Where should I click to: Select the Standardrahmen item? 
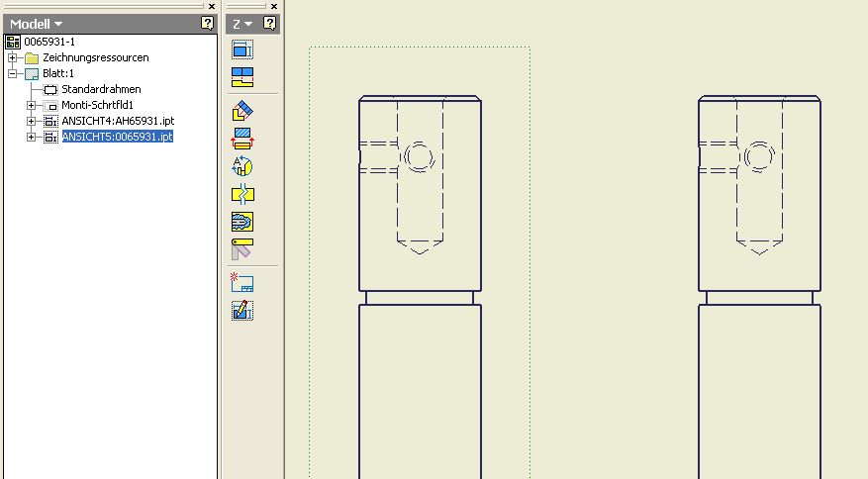[101, 89]
